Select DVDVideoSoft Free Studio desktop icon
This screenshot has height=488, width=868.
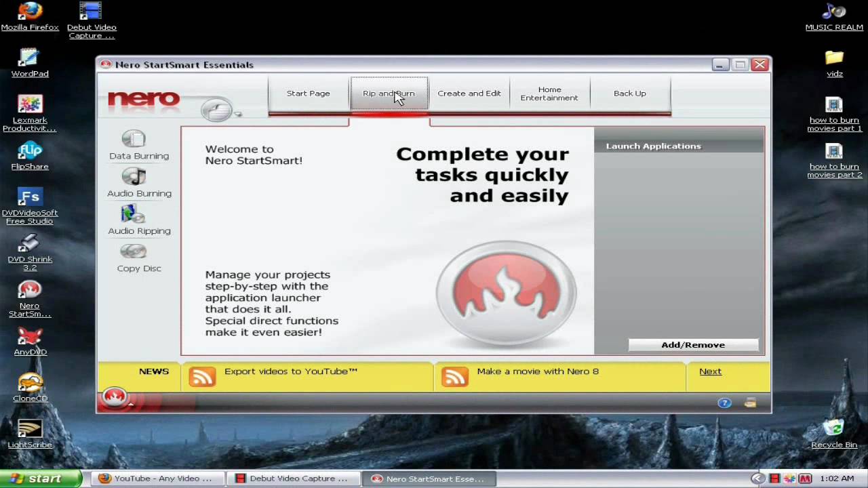point(30,206)
